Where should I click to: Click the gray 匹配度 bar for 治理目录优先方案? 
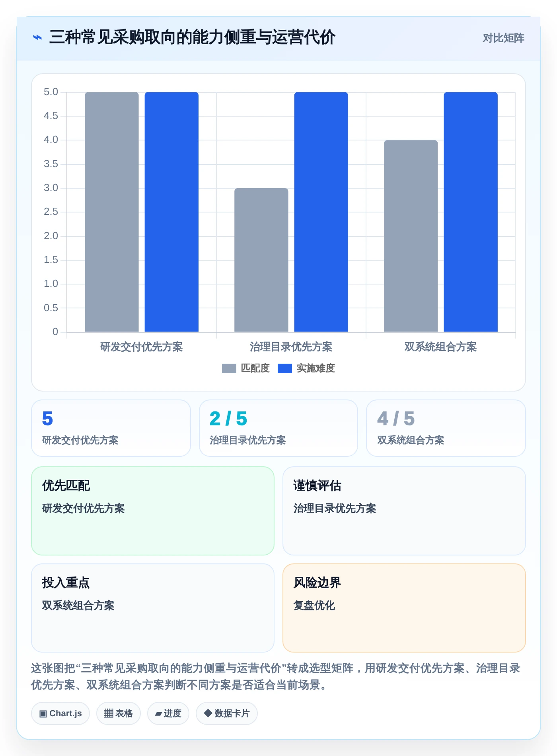pos(261,260)
